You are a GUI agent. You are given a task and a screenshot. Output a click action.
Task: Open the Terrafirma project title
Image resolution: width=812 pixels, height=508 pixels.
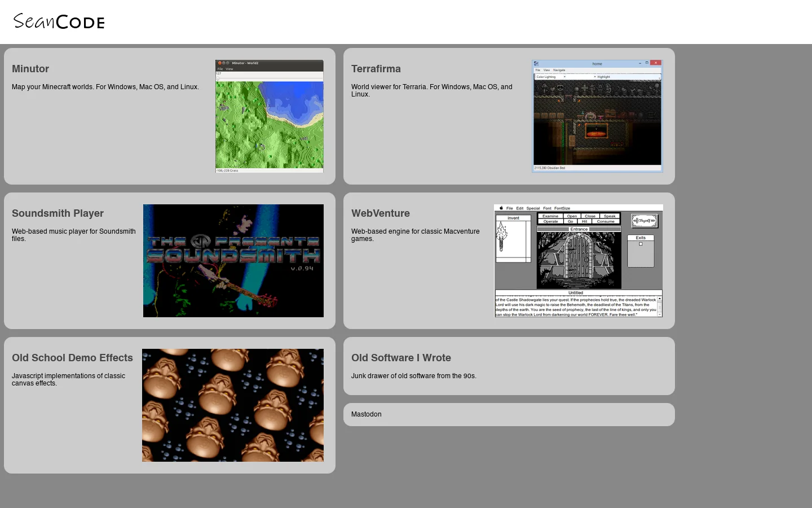tap(376, 69)
